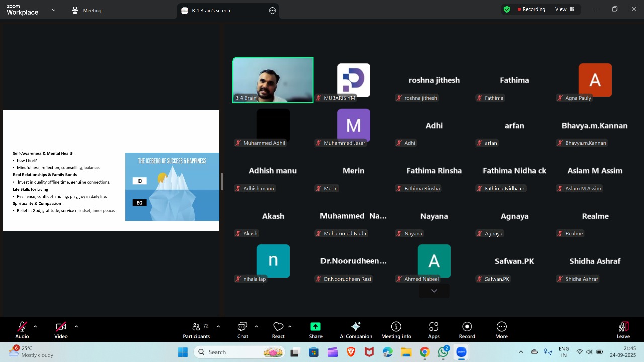This screenshot has width=644, height=362.
Task: Switch to the Meeting tab
Action: pyautogui.click(x=87, y=10)
